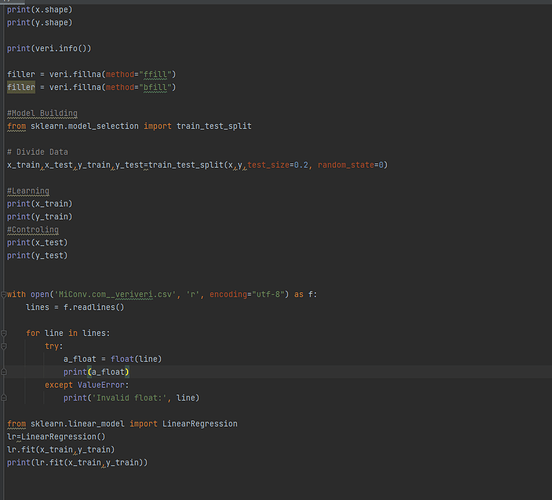Click fold end marker beside print('Invalid float:')
The width and height of the screenshot is (552, 500).
pos(4,398)
